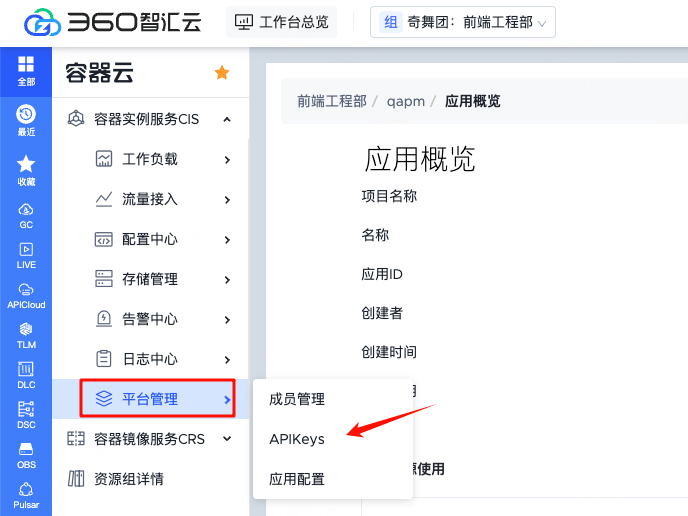Open the 奇舞团: 前端工程部 group dropdown
This screenshot has height=516, width=688.
(x=463, y=22)
